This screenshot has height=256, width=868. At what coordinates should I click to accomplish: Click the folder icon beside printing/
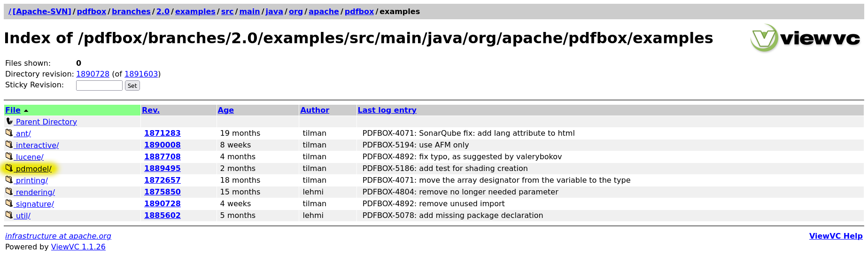click(x=9, y=180)
